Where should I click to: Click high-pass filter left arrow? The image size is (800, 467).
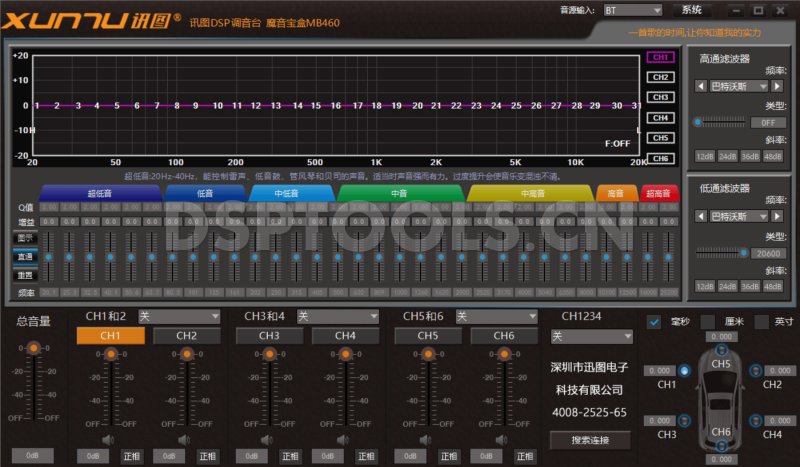(699, 87)
